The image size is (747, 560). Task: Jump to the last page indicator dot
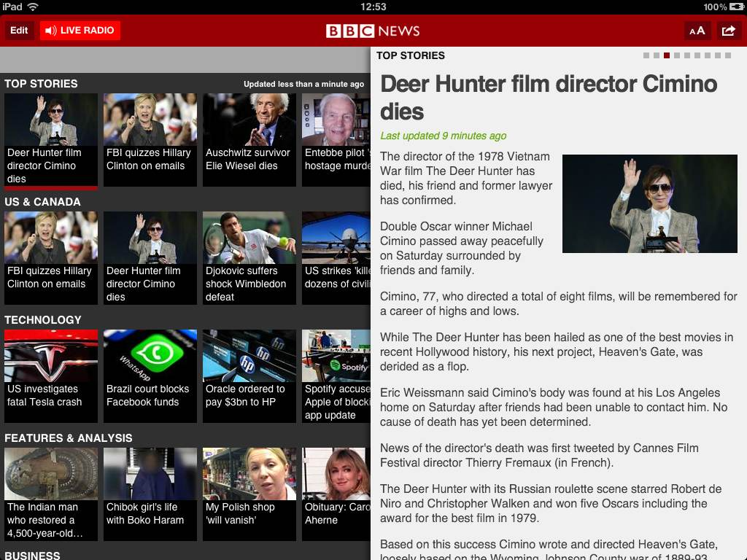(x=728, y=55)
